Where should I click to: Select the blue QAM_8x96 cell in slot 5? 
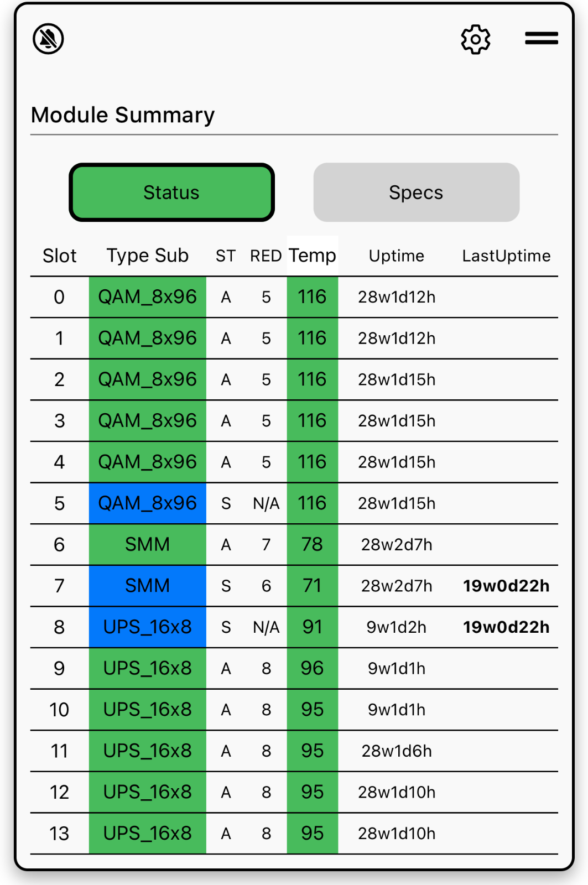click(147, 503)
